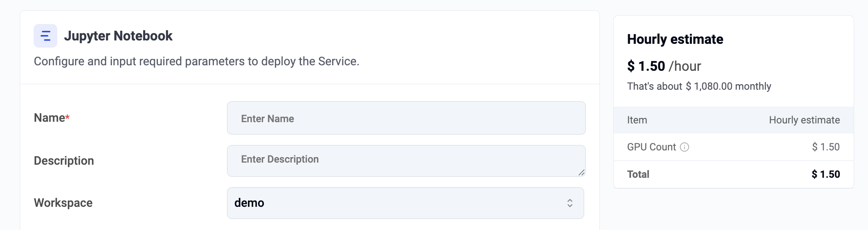Screen dimensions: 868x230
Task: Click the $ 1.50 /hour price
Action: click(x=664, y=66)
